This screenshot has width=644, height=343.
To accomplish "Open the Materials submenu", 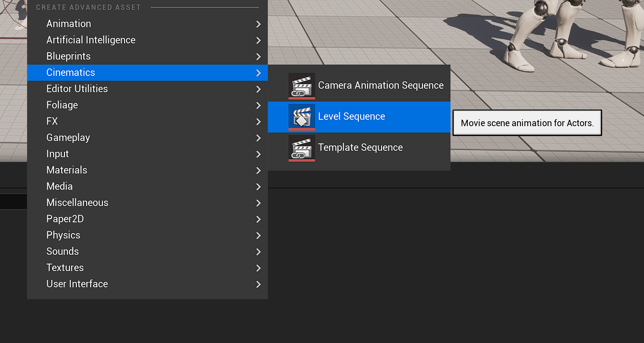I will 147,170.
